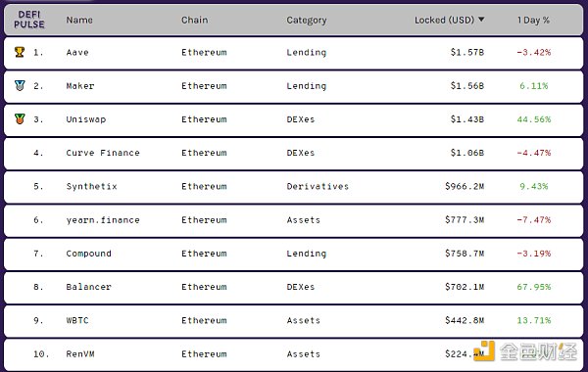This screenshot has height=372, width=588.
Task: Select the Compound project name
Action: 88,254
